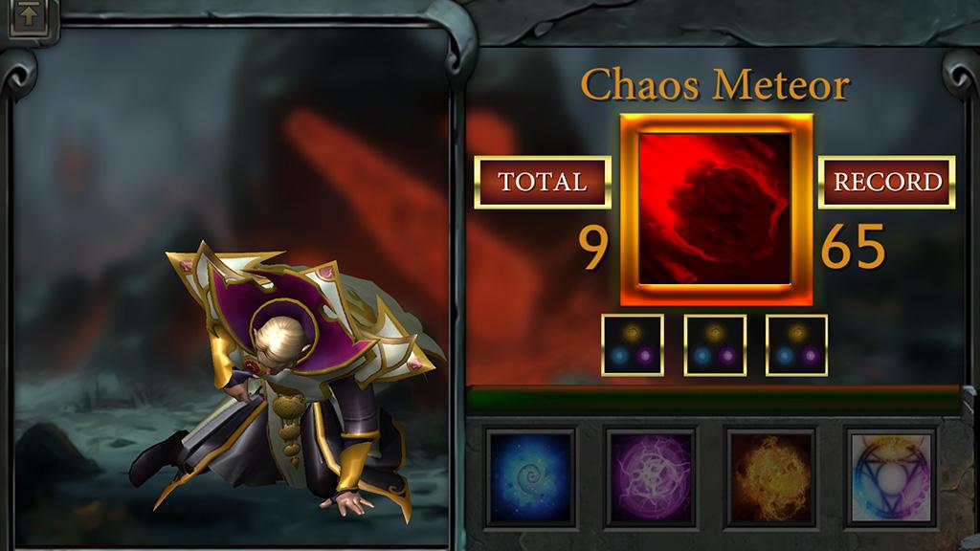Cast the Quas blue orb ability
The image size is (980, 551).
[x=531, y=477]
